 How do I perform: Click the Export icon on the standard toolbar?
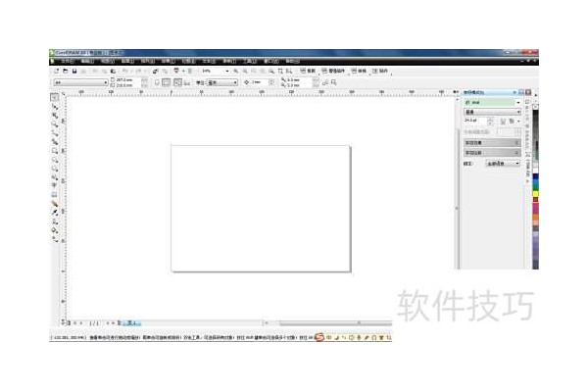click(x=165, y=71)
